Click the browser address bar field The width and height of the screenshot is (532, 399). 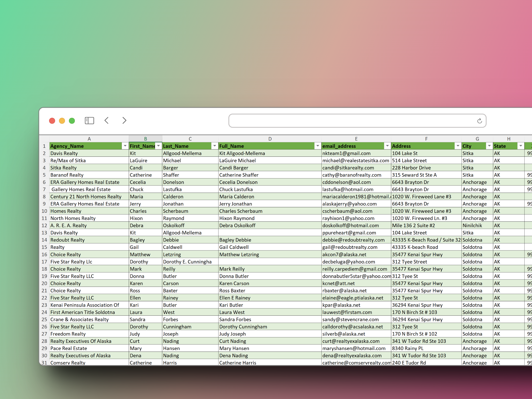(x=351, y=121)
